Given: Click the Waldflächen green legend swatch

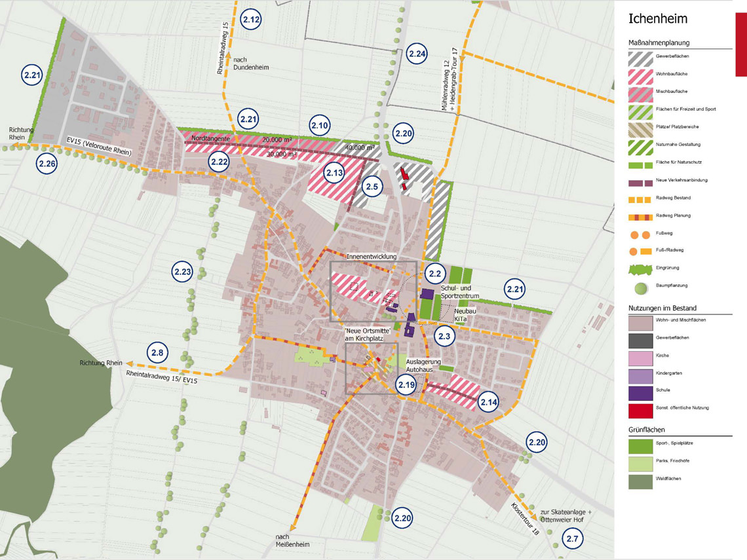Looking at the screenshot, I should [640, 481].
